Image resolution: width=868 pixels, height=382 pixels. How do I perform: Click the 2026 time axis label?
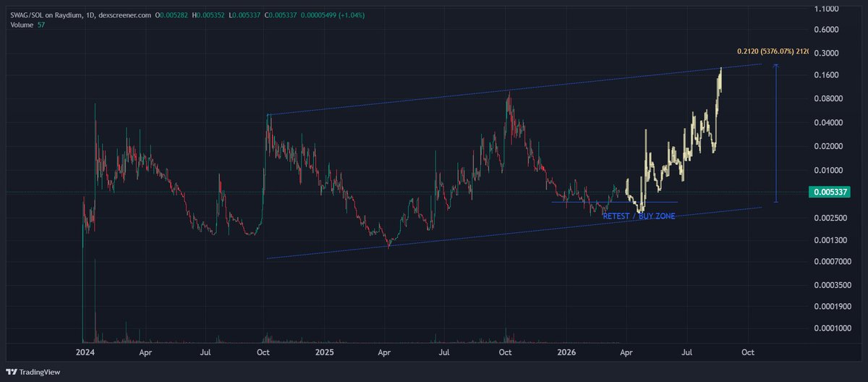(566, 352)
